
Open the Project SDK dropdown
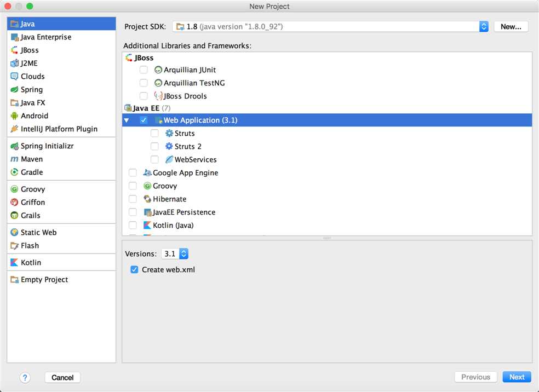point(330,26)
